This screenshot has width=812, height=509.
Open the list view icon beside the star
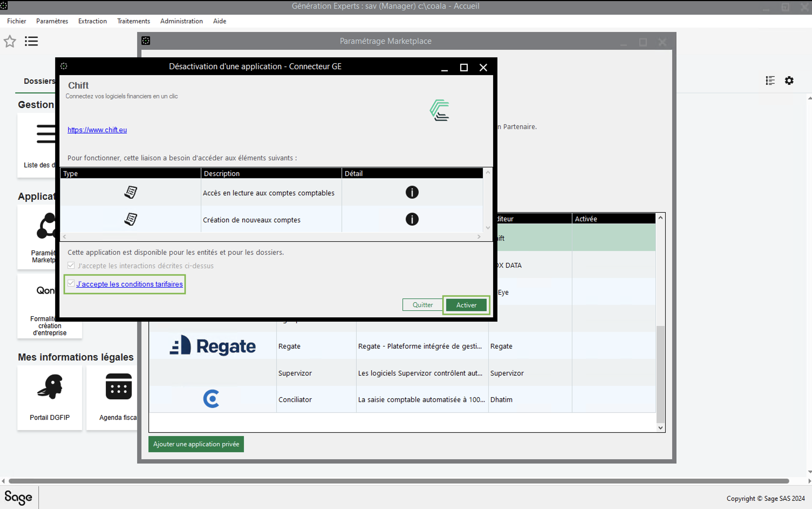coord(31,41)
